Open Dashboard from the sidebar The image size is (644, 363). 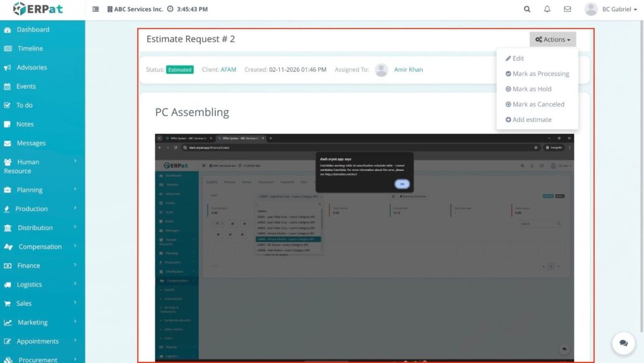click(33, 30)
